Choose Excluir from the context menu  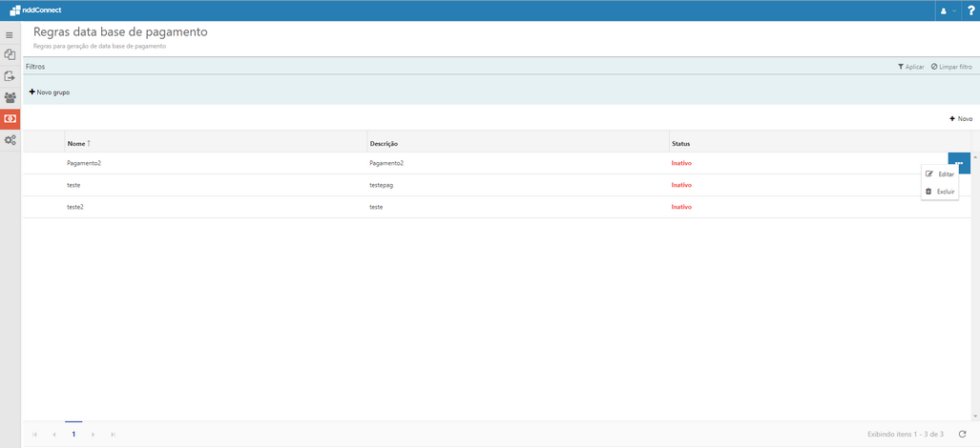pyautogui.click(x=940, y=192)
